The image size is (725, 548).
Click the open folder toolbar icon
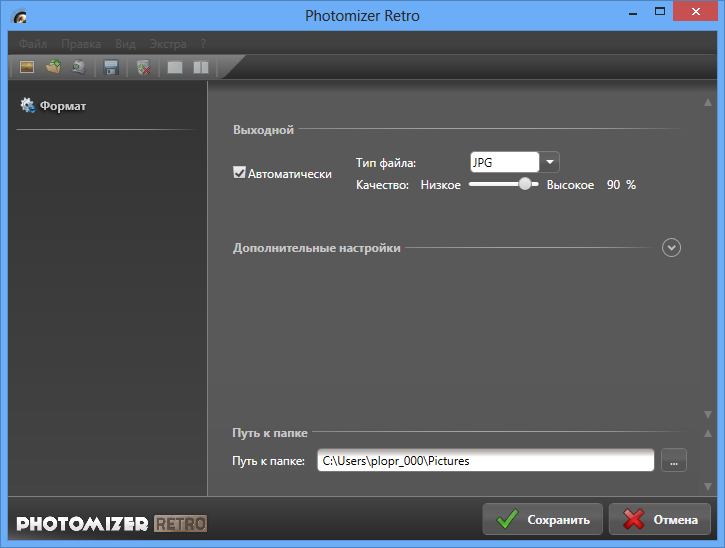(x=53, y=68)
